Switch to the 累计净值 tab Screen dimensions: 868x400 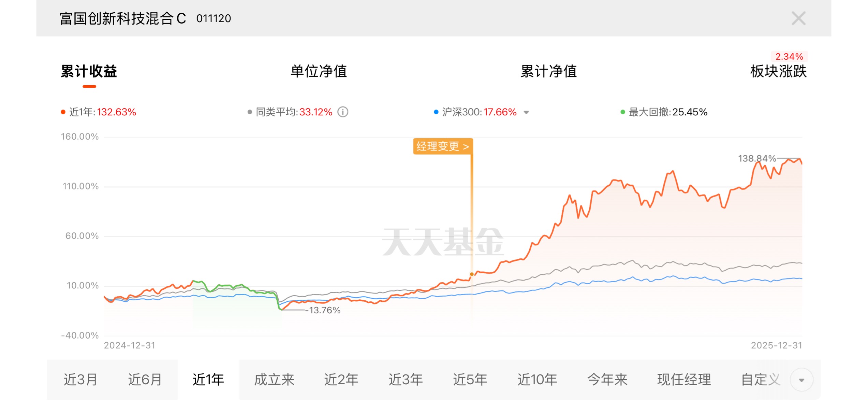[x=548, y=71]
